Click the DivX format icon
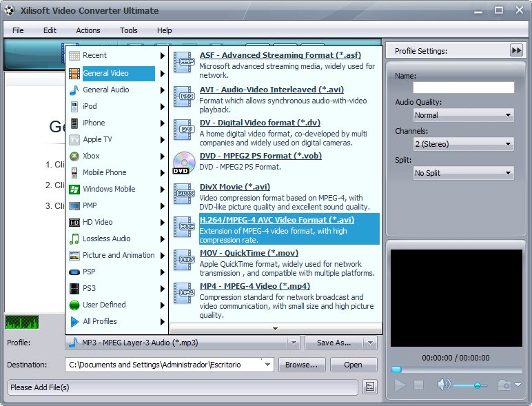This screenshot has width=532, height=406. tap(184, 194)
